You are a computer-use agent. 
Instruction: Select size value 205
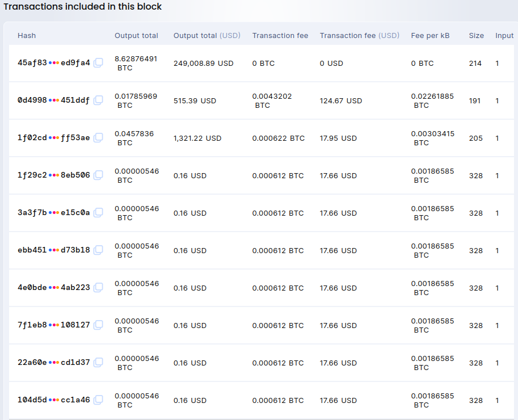pos(475,138)
